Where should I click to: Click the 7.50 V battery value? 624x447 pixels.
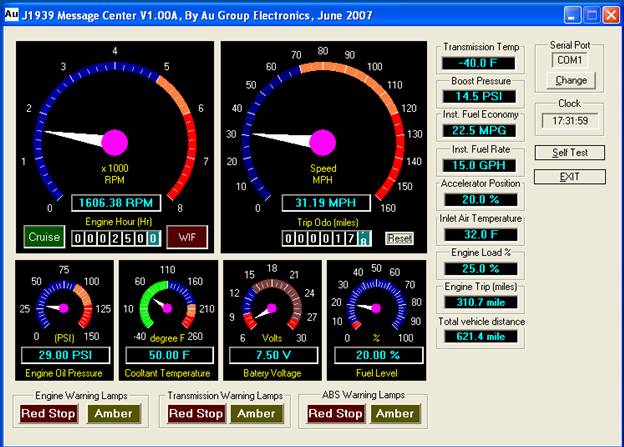click(x=273, y=355)
